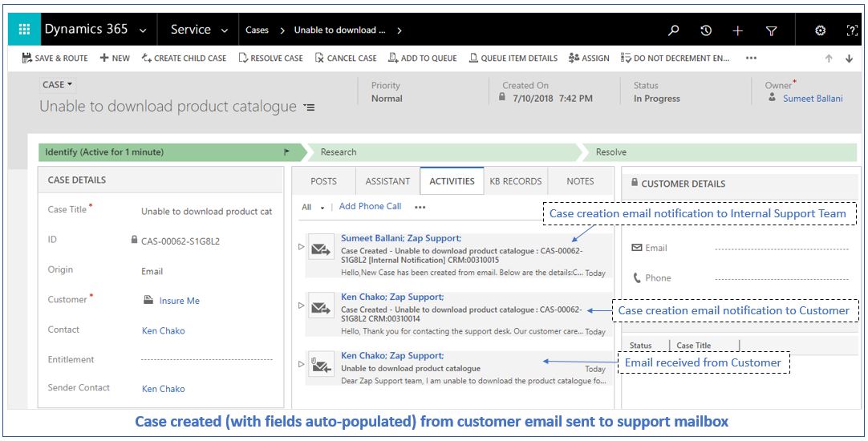Click Do Not Decrement Entitlement command
Screen dimensions: 868x441
[675, 58]
